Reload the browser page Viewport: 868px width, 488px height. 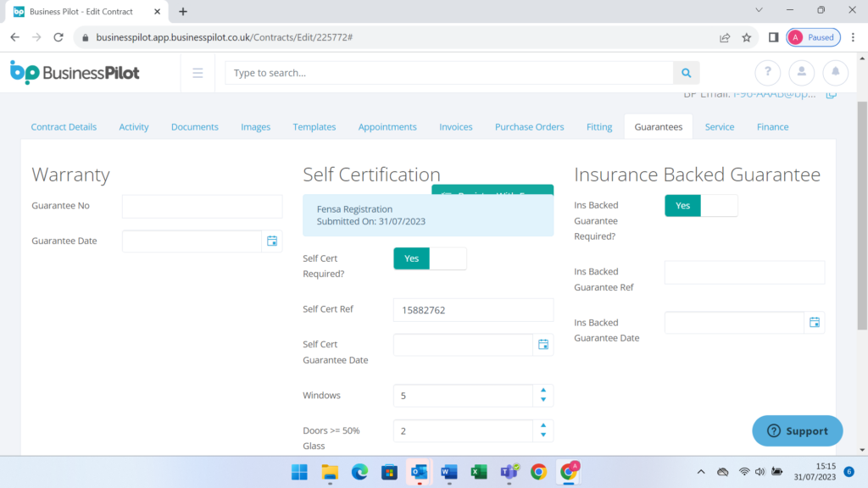pos(58,37)
